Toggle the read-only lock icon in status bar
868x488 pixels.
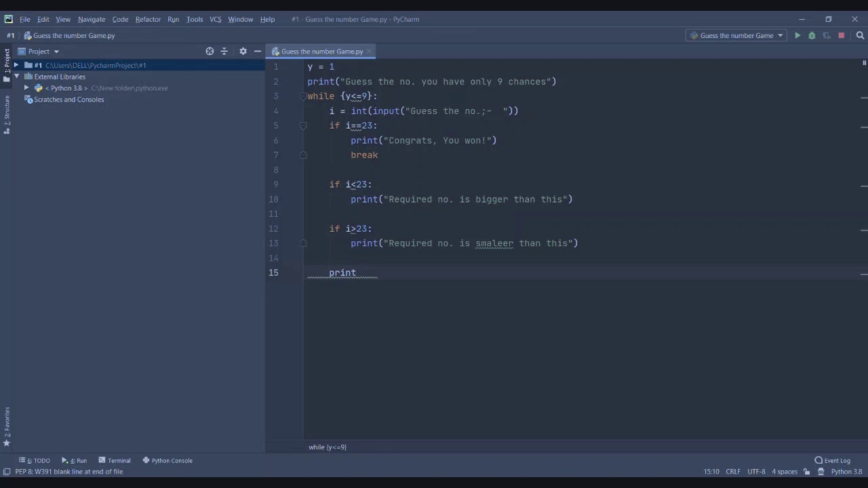[x=806, y=471]
